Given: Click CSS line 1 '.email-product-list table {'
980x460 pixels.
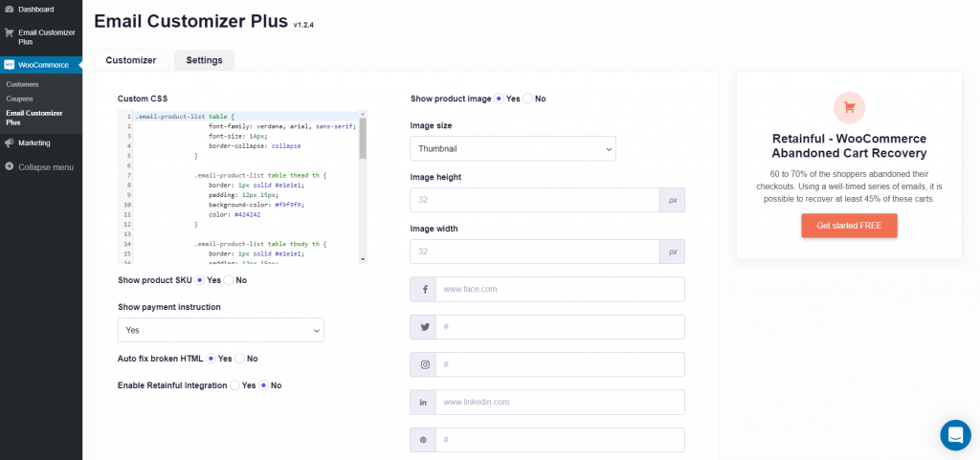Looking at the screenshot, I should tap(185, 116).
